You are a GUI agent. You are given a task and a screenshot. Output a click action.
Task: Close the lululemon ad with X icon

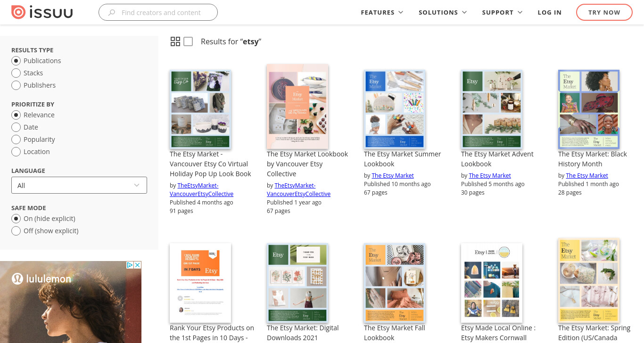138,265
